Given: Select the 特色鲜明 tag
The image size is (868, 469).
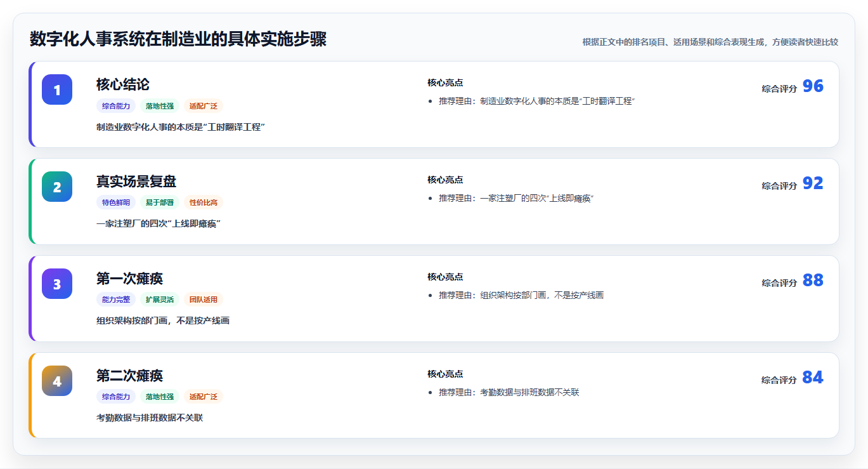Looking at the screenshot, I should pos(116,202).
